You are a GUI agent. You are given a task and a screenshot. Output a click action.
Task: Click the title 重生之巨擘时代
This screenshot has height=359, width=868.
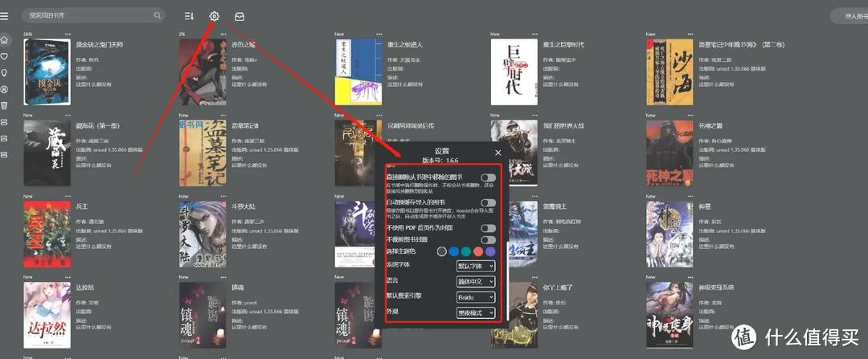pos(563,45)
